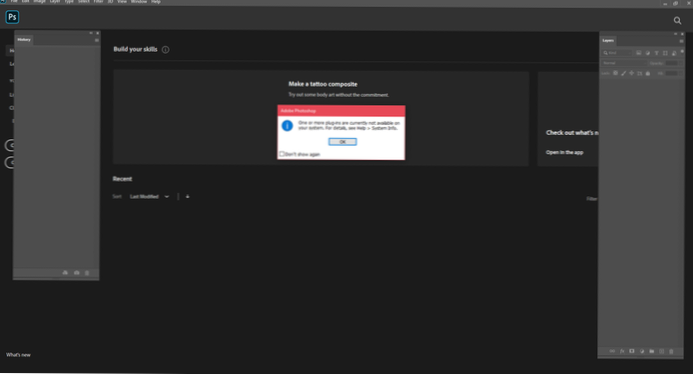Screen dimensions: 693x374
Task: Open the Help menu
Action: pos(156,2)
